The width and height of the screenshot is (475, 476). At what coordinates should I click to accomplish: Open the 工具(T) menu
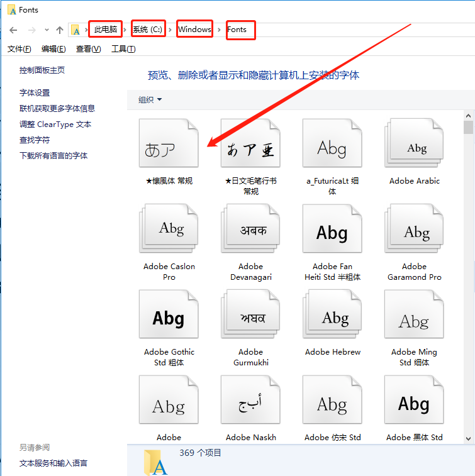[x=123, y=49]
